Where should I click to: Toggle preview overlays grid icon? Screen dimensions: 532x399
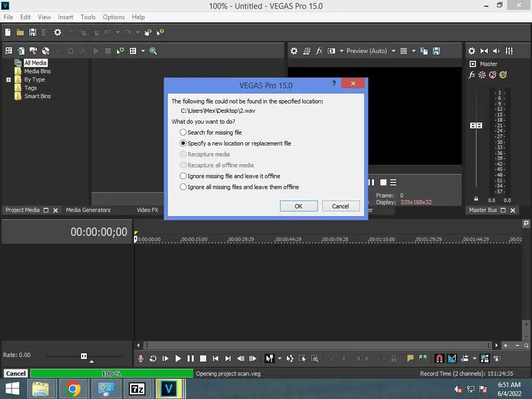[403, 51]
